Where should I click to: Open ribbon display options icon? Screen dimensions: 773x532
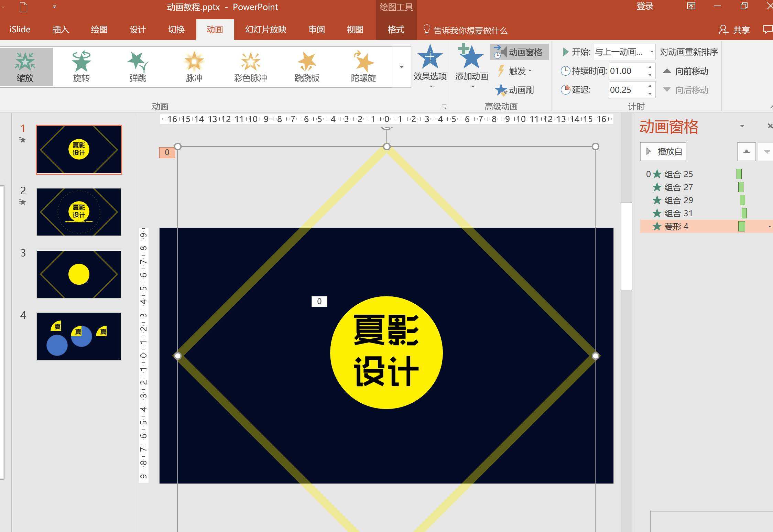click(x=691, y=6)
